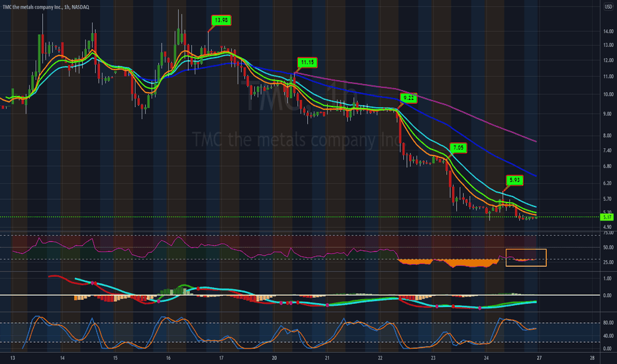Click the 13.00 price axis value

tap(608, 45)
